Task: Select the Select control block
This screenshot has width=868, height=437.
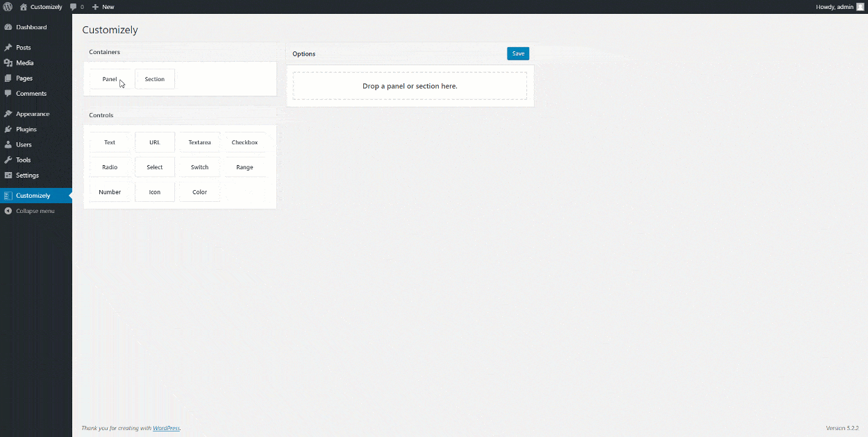Action: tap(155, 167)
